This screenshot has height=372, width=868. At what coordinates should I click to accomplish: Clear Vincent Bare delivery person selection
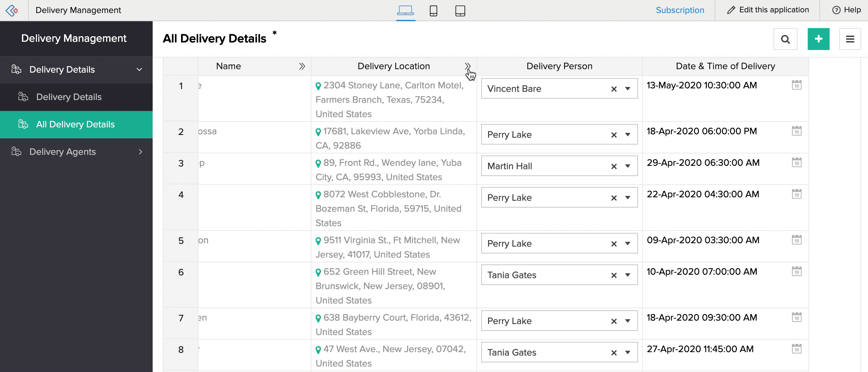tap(614, 89)
